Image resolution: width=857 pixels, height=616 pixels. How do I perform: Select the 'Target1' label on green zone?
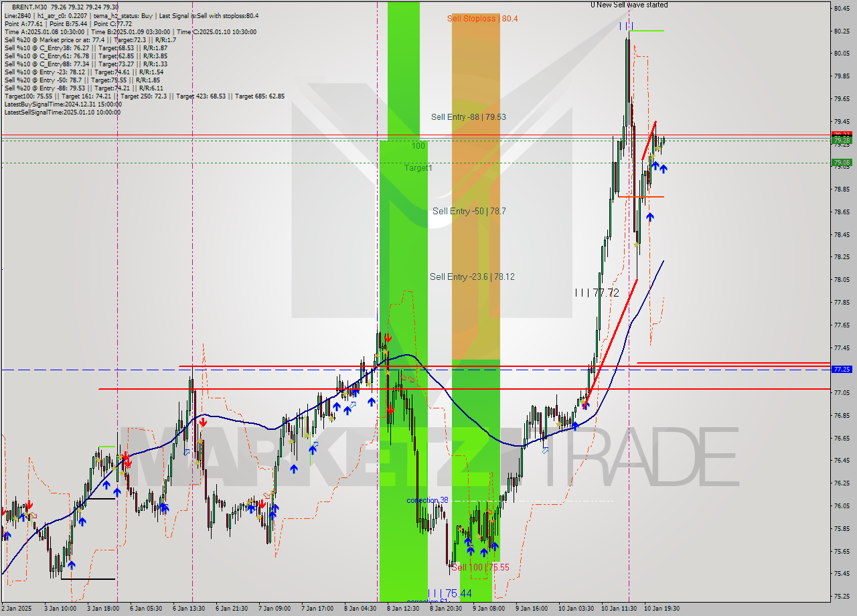point(418,168)
